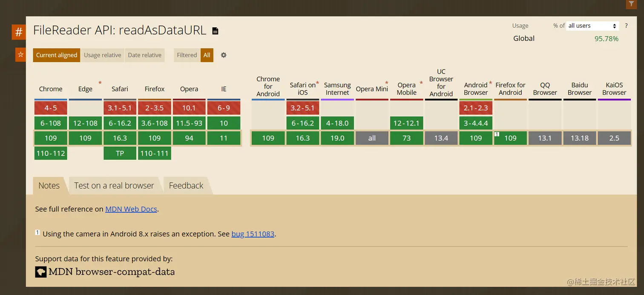
Task: Click Opera Mini header
Action: coord(372,89)
